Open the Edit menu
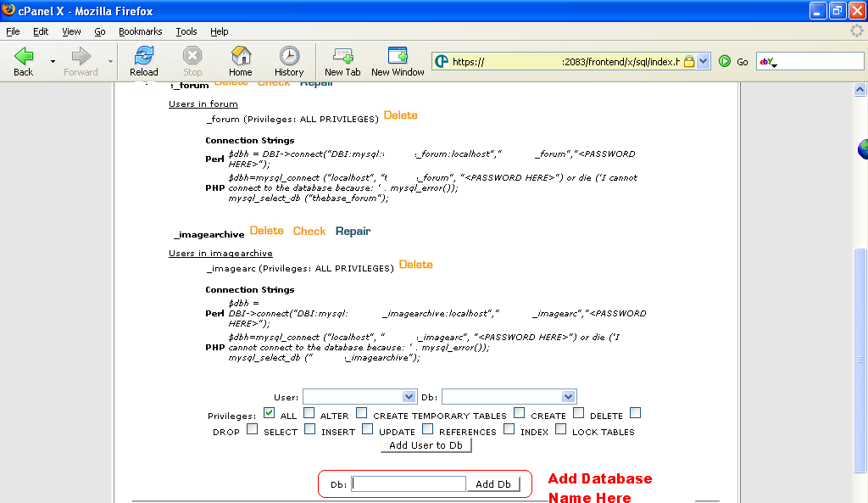The image size is (868, 503). pyautogui.click(x=41, y=31)
